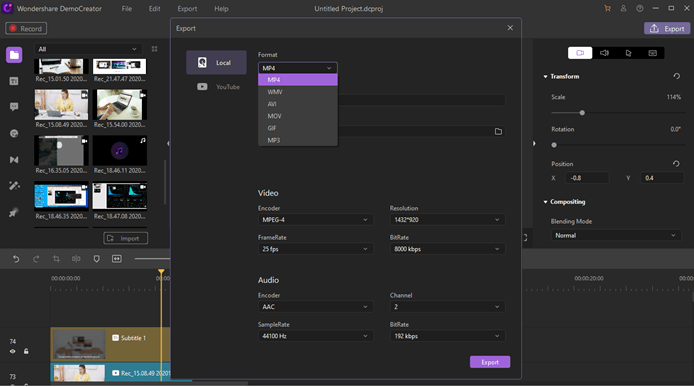694x387 pixels.
Task: Open the pin icon in sidebar
Action: (x=13, y=213)
